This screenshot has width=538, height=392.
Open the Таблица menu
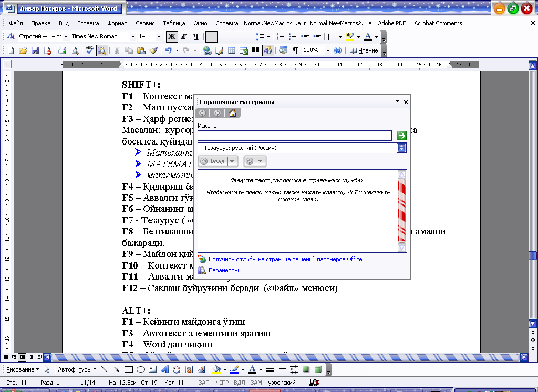click(174, 23)
